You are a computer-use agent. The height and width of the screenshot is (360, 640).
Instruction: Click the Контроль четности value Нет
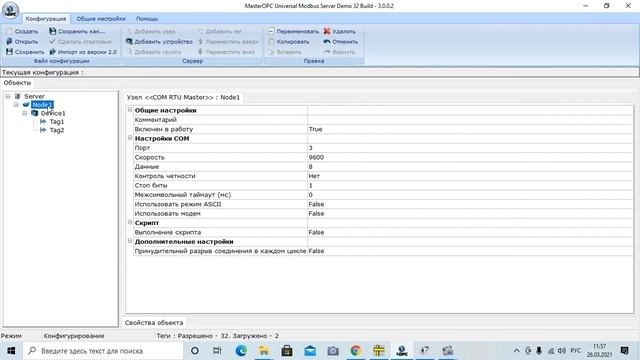tap(470, 176)
